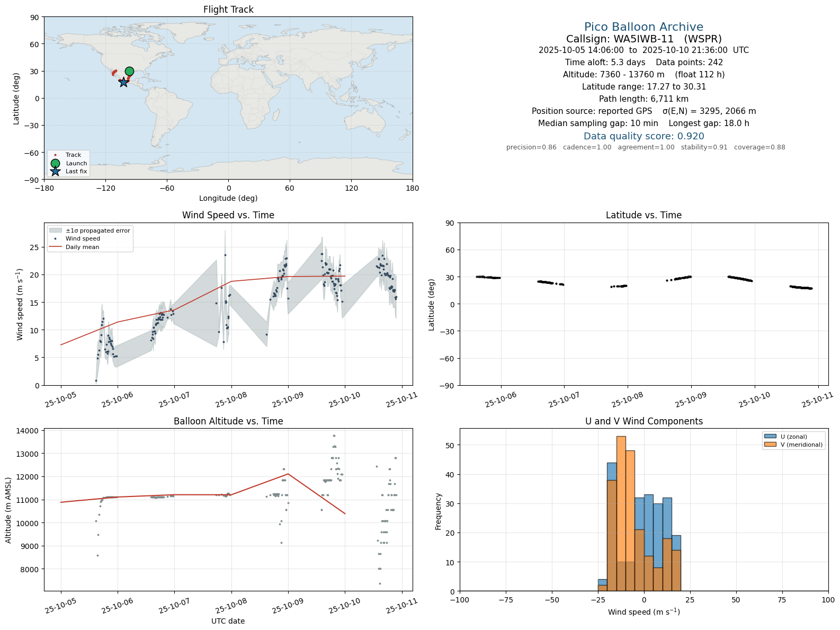The width and height of the screenshot is (840, 630).
Task: Click the U (zonal) blue legend swatch
Action: (770, 437)
